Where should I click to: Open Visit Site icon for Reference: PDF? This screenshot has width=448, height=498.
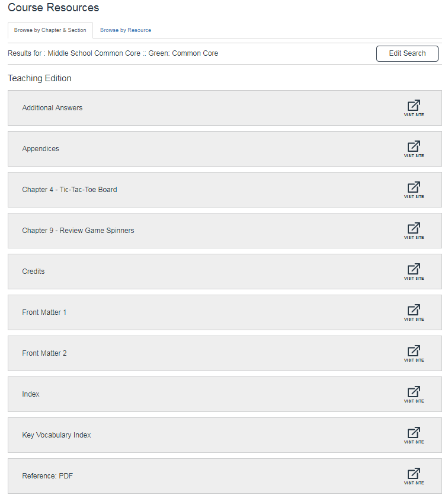(x=414, y=475)
